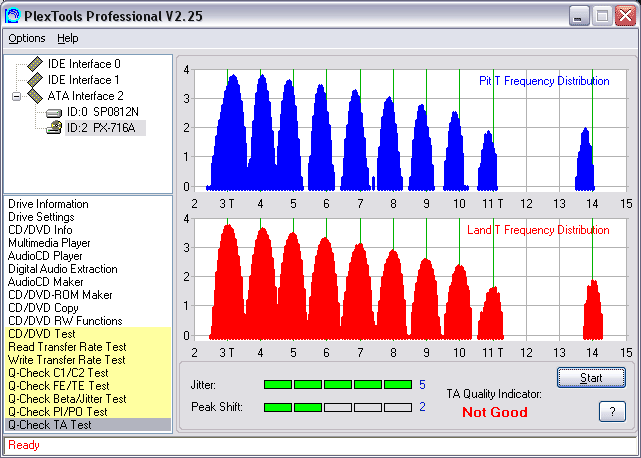641x458 pixels.
Task: Click the IDE Interface 1 chip icon
Action: coord(35,80)
